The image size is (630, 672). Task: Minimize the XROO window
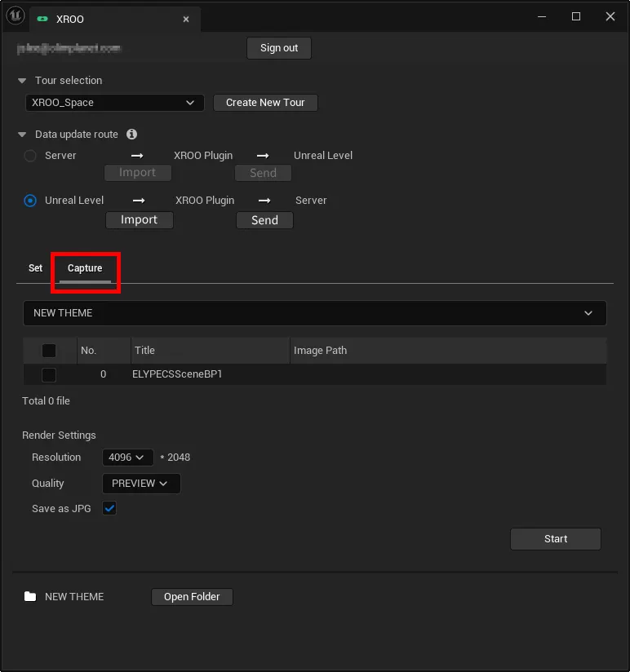click(x=542, y=16)
